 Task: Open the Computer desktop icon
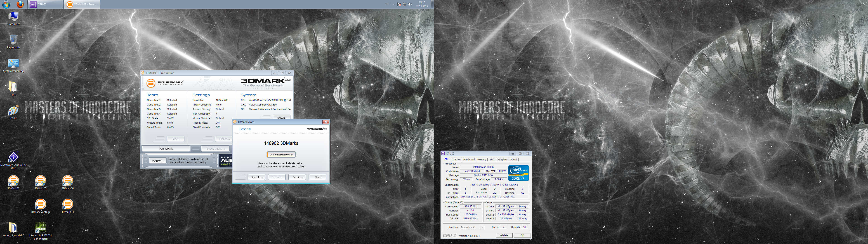coord(14,18)
